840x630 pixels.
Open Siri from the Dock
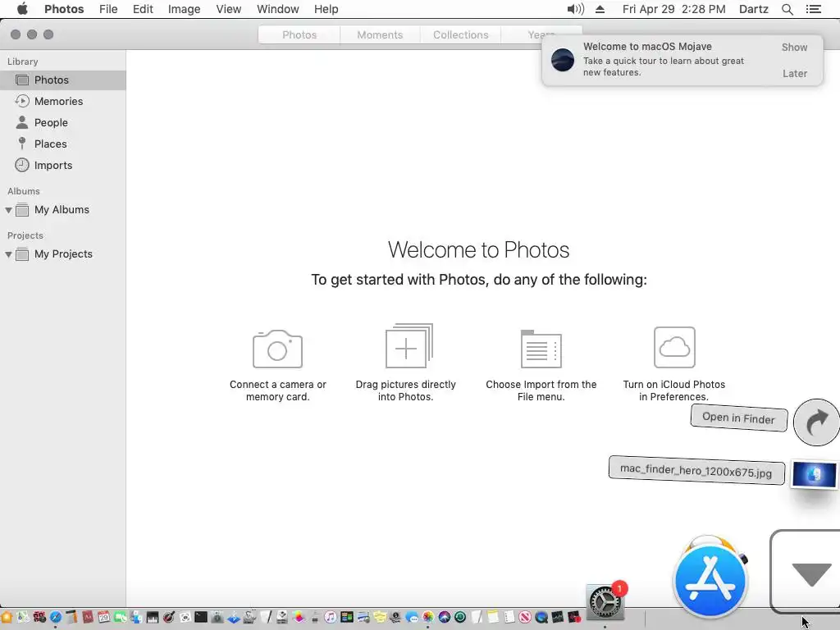pos(444,617)
